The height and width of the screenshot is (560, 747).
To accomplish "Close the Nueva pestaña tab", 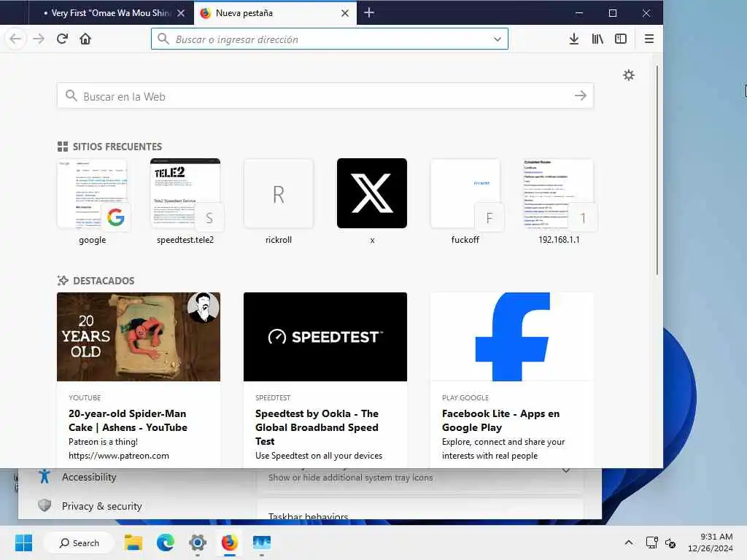I will [x=345, y=13].
